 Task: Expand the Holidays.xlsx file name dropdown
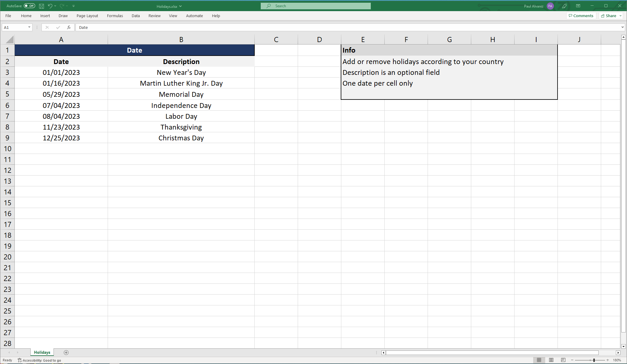180,6
